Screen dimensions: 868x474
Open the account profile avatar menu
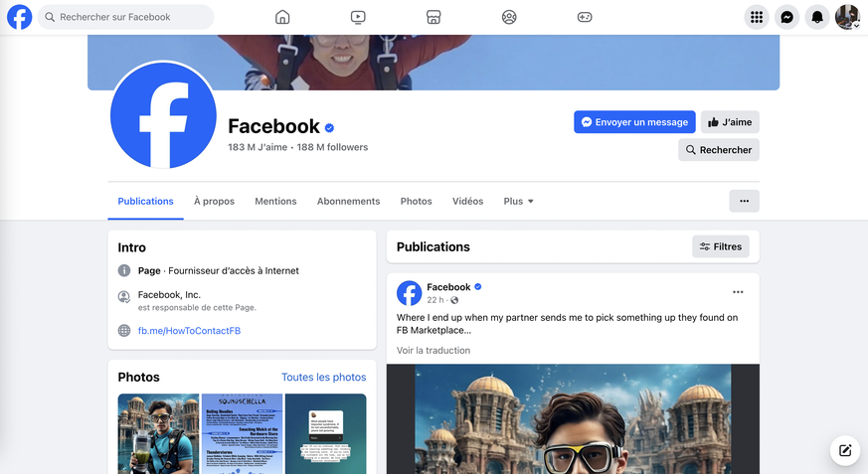(847, 17)
